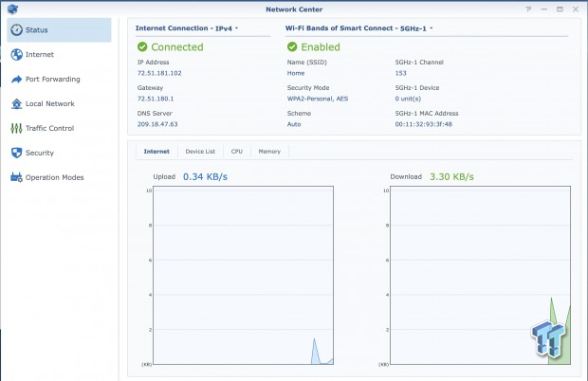
Task: Open Traffic Control label in sidebar
Action: click(50, 129)
